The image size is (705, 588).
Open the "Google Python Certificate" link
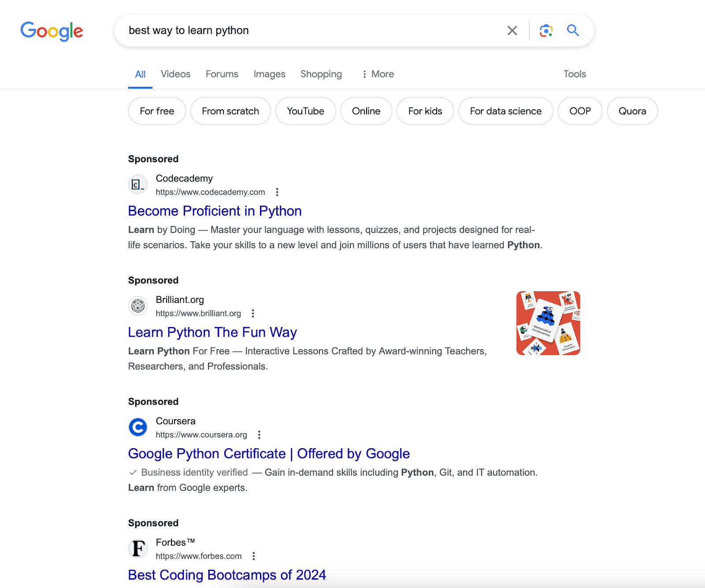(x=269, y=454)
